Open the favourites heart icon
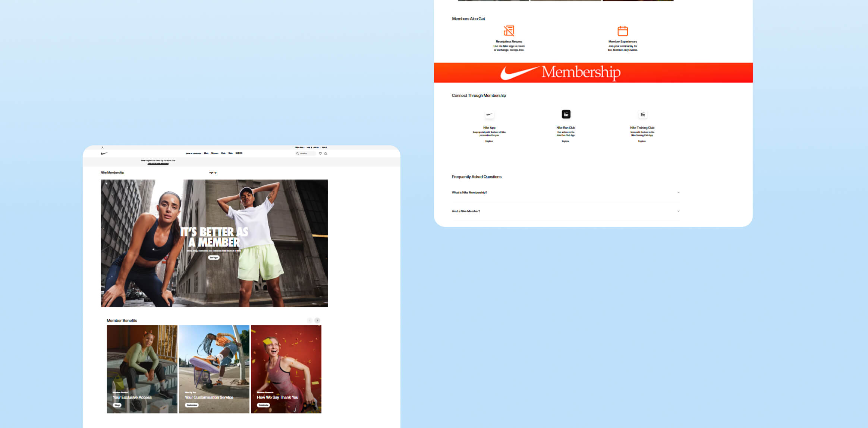 click(x=320, y=153)
